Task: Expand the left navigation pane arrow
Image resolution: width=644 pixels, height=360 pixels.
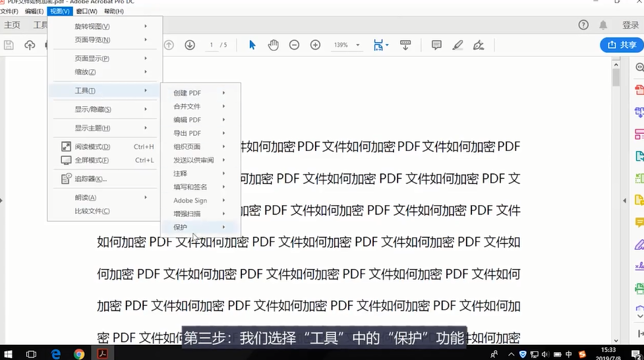Action: (1, 200)
